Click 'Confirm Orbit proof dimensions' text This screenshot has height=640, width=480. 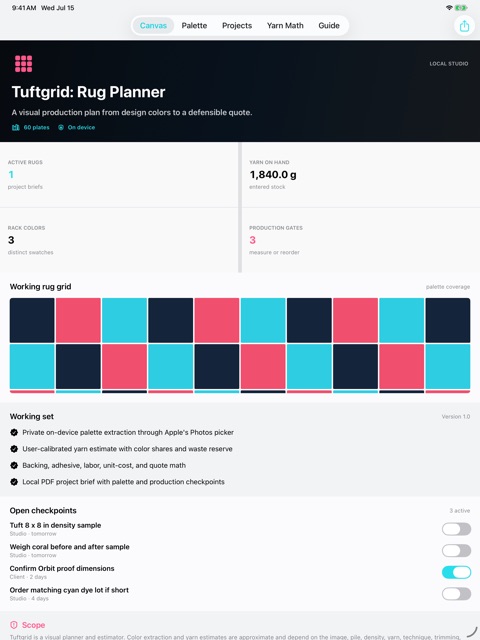pos(62,569)
